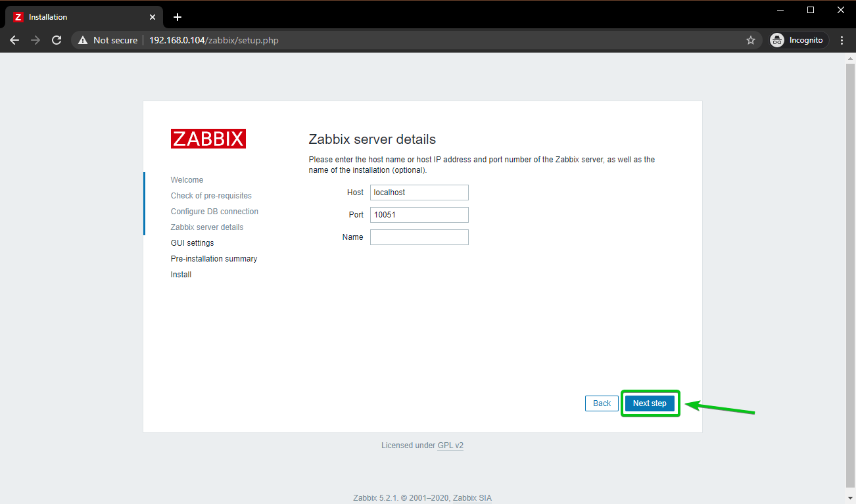This screenshot has height=504, width=856.
Task: Bookmark this page with the star icon
Action: 751,40
